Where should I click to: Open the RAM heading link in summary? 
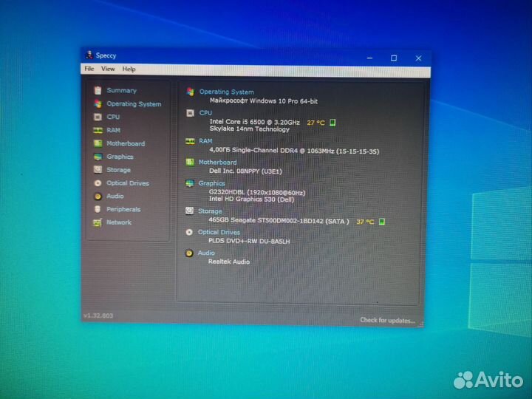pos(205,141)
